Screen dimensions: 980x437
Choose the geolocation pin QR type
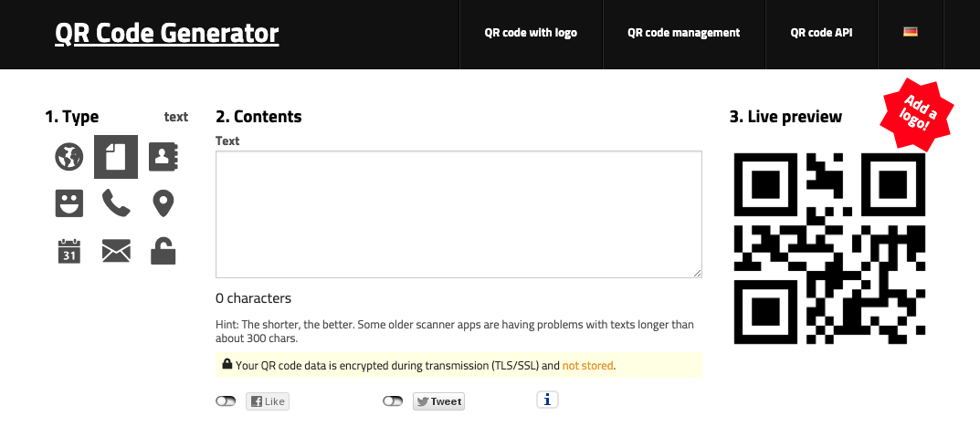pos(163,203)
